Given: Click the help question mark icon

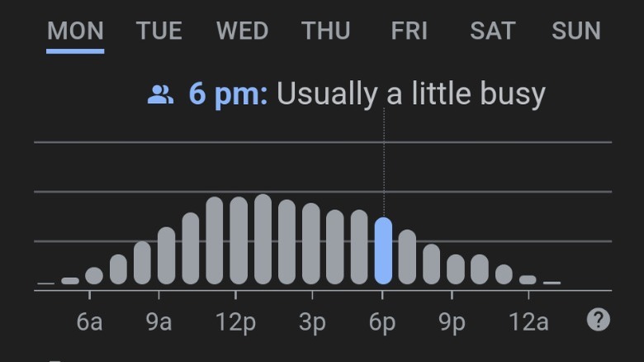Looking at the screenshot, I should click(x=599, y=320).
